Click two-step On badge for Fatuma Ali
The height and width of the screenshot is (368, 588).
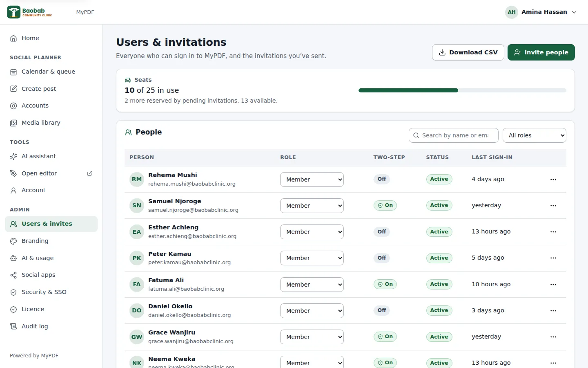pos(385,284)
